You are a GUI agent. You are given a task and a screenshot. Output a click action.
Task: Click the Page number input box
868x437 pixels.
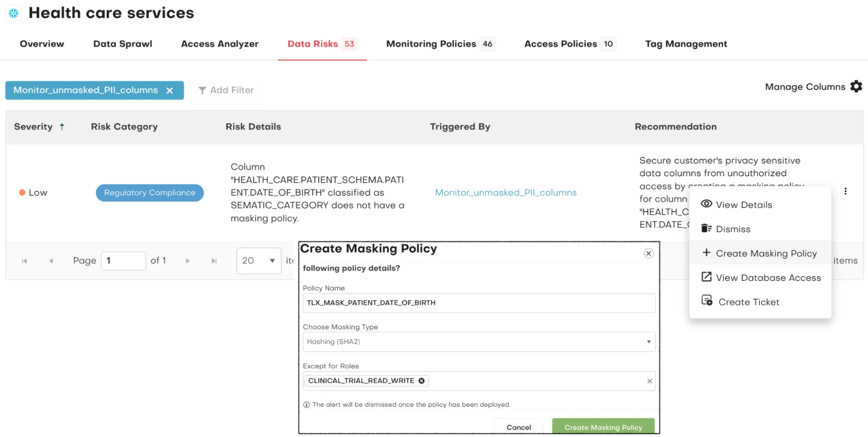pos(123,261)
